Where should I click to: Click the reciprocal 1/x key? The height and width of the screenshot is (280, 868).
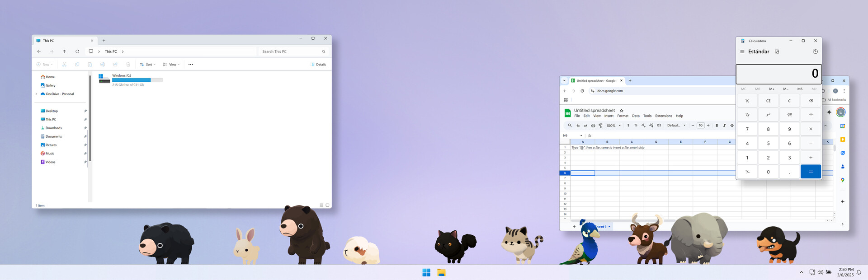click(x=747, y=115)
